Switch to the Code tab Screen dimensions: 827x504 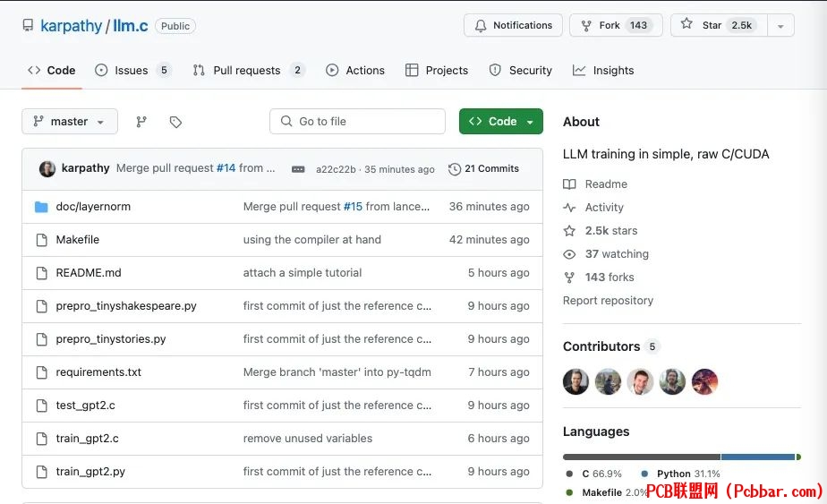tap(52, 70)
